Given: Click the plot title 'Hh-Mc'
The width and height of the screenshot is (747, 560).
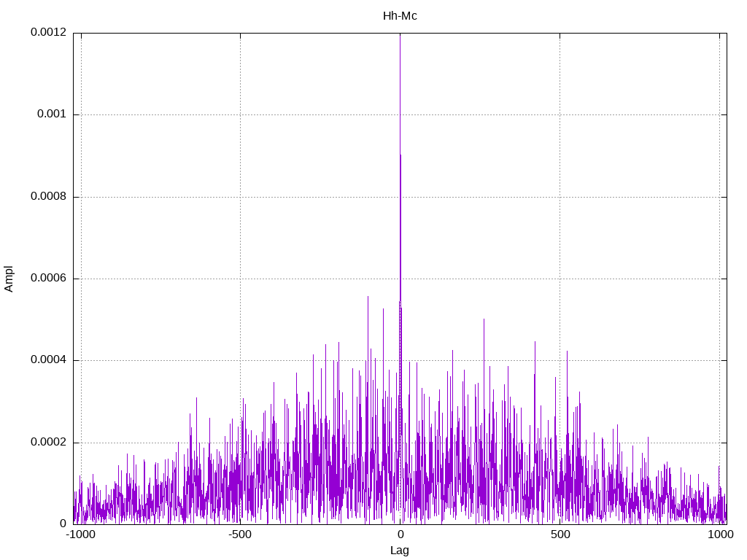Looking at the screenshot, I should pyautogui.click(x=400, y=16).
